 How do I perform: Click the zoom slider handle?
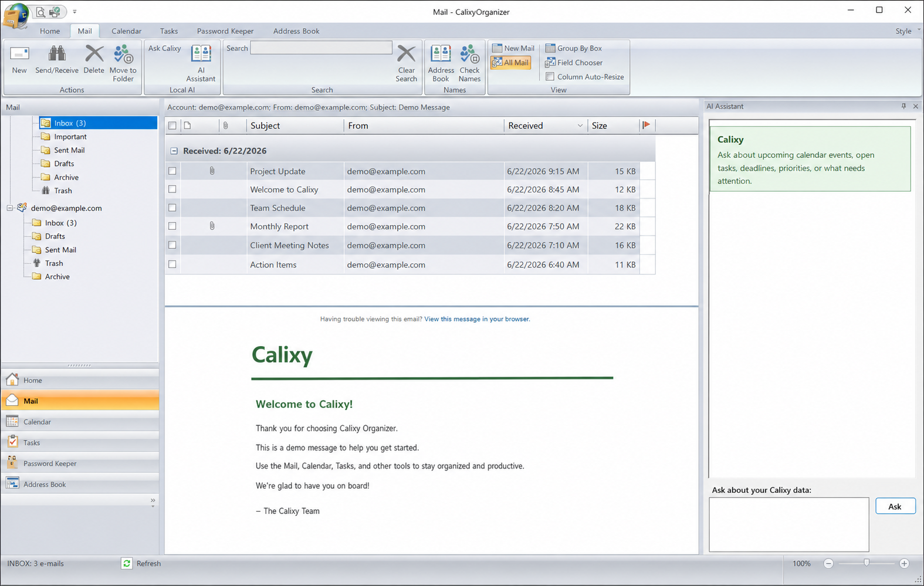pos(867,563)
